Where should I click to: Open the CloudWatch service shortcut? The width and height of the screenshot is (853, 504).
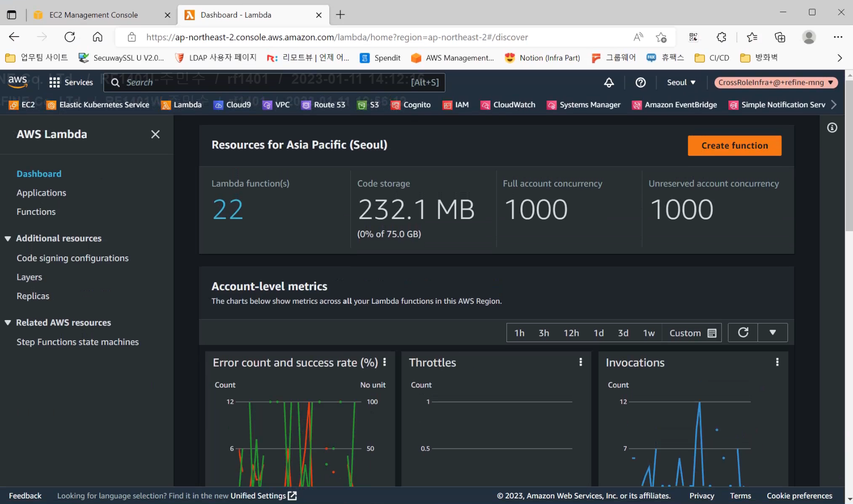point(508,105)
